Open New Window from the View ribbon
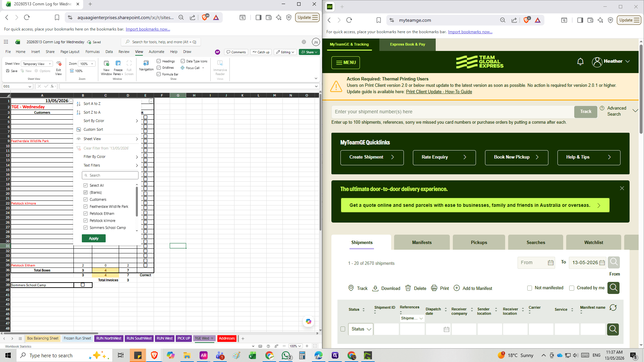644x362 pixels. click(x=106, y=67)
